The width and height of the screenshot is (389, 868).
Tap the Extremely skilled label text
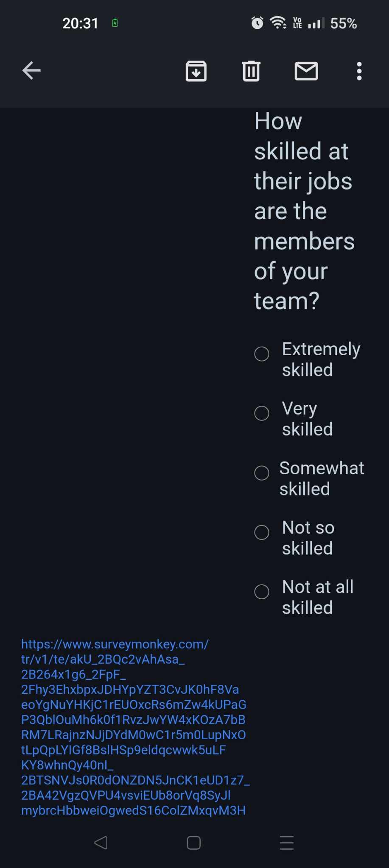pos(321,359)
